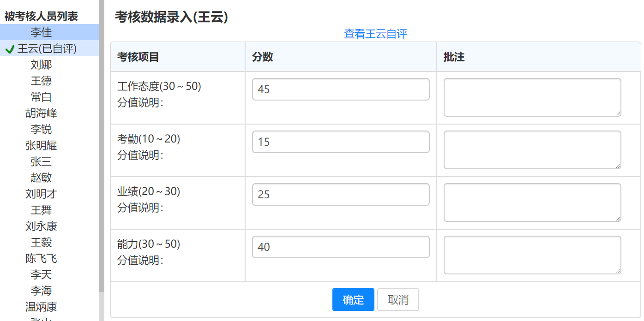Click the 业绩 remarks textarea
The width and height of the screenshot is (644, 321).
click(x=532, y=202)
